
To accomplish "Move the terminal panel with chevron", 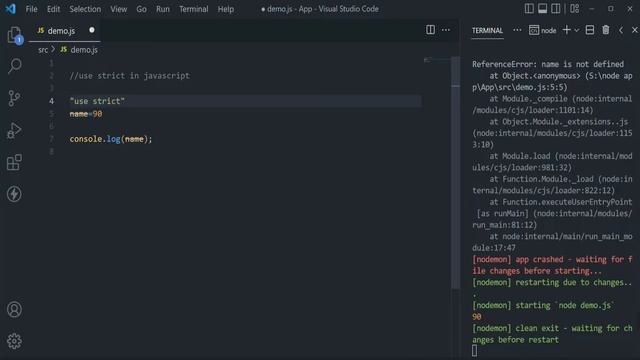I will (621, 30).
